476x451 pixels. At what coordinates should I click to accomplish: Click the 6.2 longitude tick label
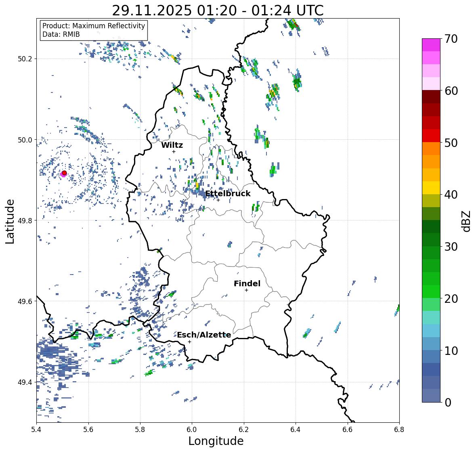tap(244, 429)
